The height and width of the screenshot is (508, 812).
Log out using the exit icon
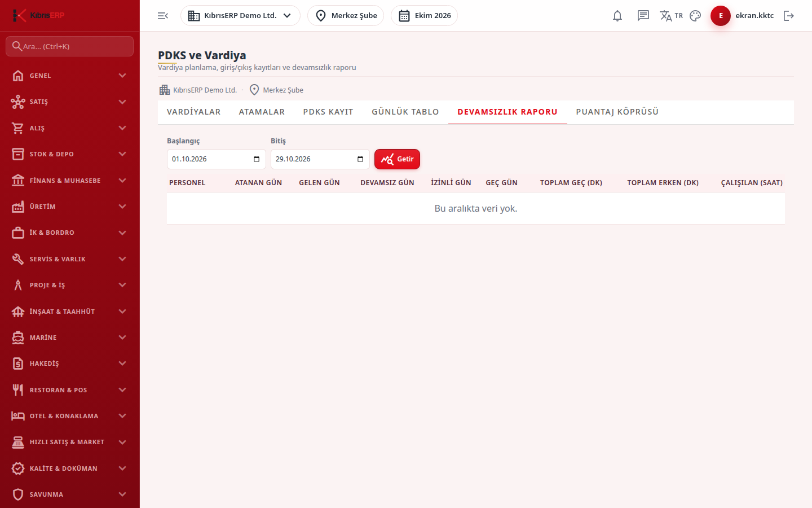click(x=789, y=16)
